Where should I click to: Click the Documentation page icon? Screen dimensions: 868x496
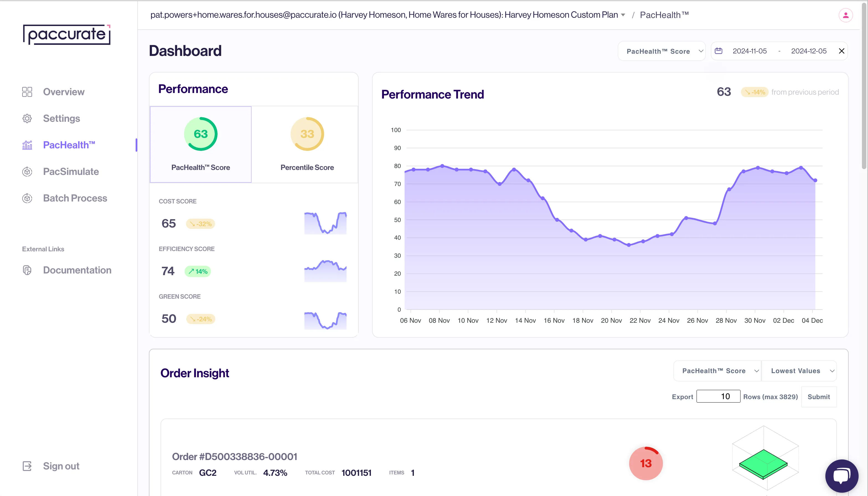[27, 270]
